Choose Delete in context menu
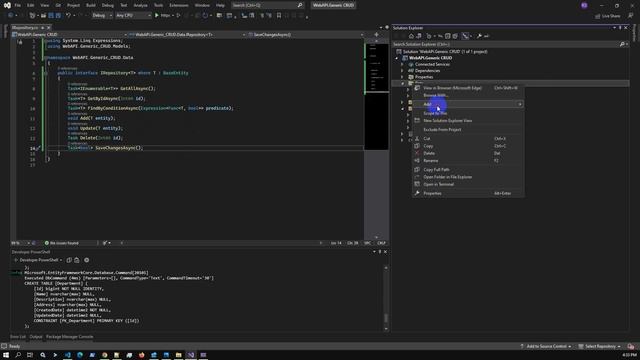Viewport: 640px width, 360px height. tap(467, 153)
